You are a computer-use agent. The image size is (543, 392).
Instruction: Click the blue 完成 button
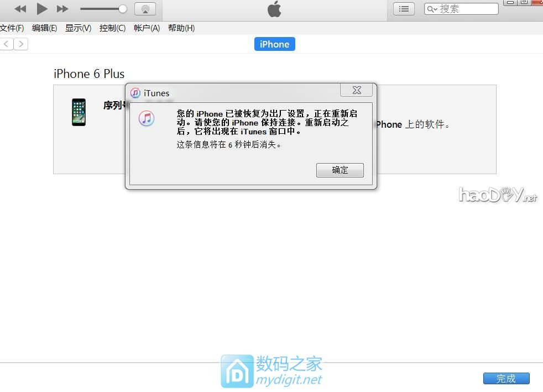pos(506,378)
